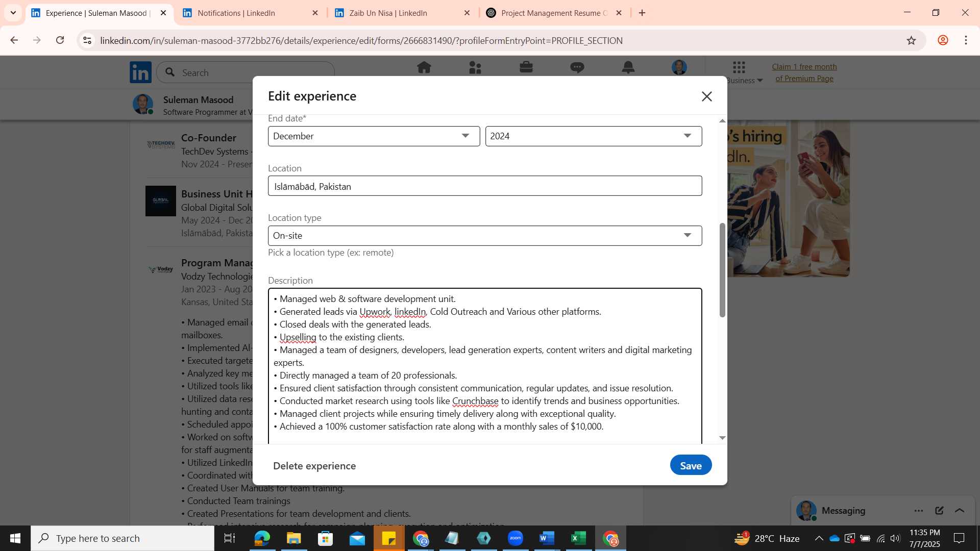Open LinkedIn home icon in navbar
The image size is (980, 551).
pyautogui.click(x=424, y=67)
